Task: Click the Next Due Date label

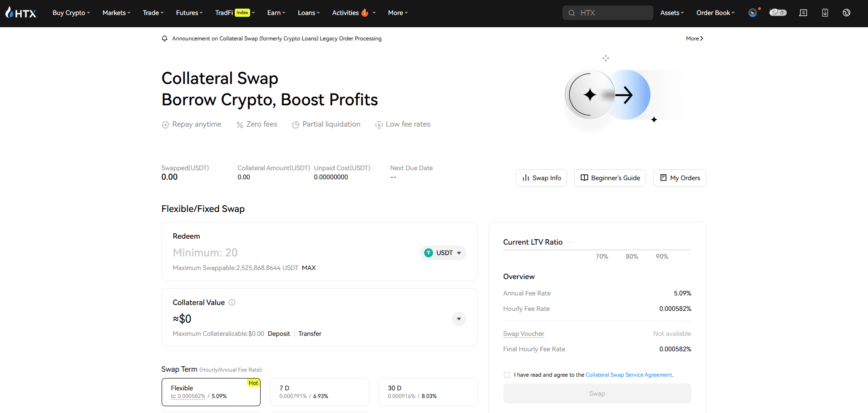Action: click(411, 168)
